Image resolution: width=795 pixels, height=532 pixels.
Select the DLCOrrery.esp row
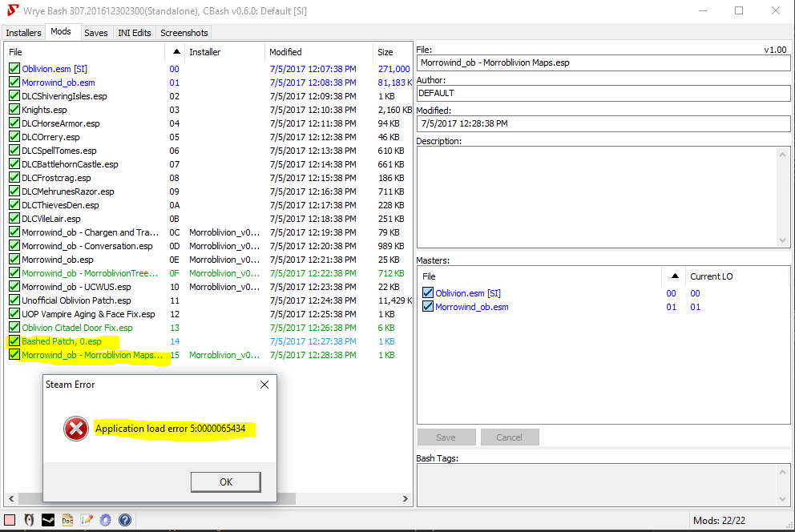(x=209, y=137)
